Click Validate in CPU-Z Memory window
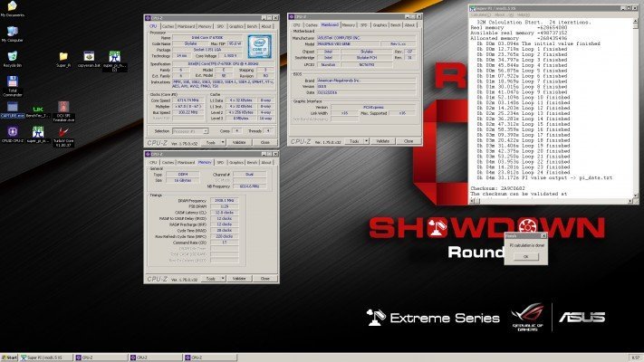The image size is (644, 362). (239, 278)
